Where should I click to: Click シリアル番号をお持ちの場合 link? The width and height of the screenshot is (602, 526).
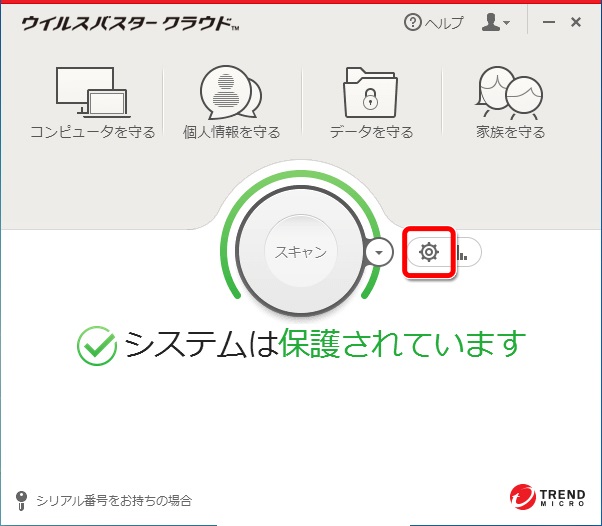(114, 501)
